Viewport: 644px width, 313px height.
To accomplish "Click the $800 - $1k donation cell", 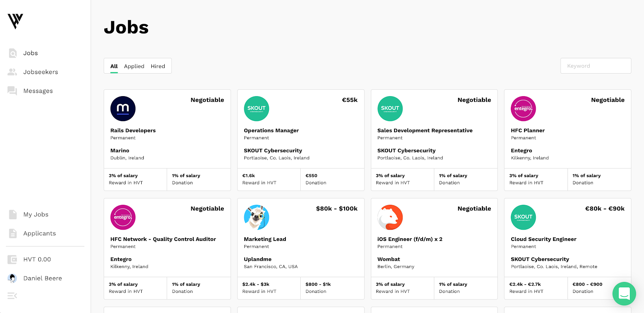I will [332, 288].
